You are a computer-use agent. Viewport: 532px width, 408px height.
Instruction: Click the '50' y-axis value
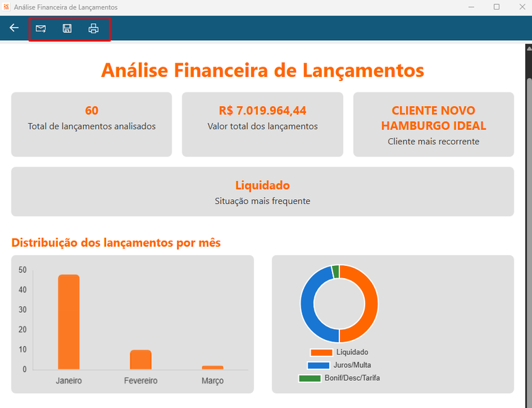pyautogui.click(x=22, y=270)
